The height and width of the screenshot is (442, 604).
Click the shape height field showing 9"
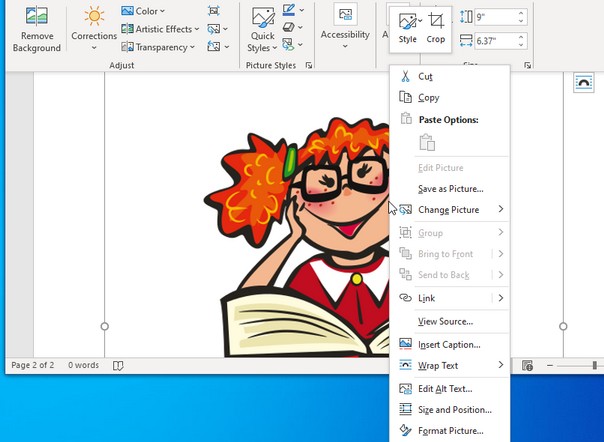click(x=496, y=17)
